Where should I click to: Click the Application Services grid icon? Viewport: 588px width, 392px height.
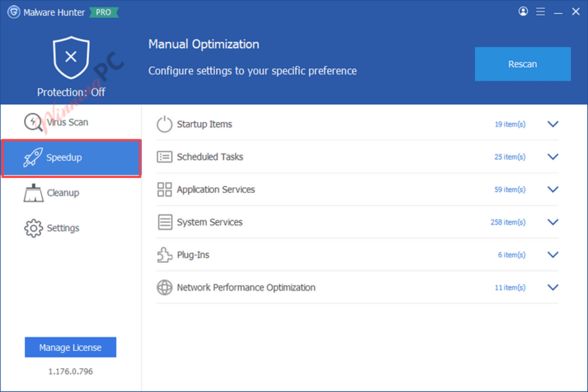pos(164,189)
